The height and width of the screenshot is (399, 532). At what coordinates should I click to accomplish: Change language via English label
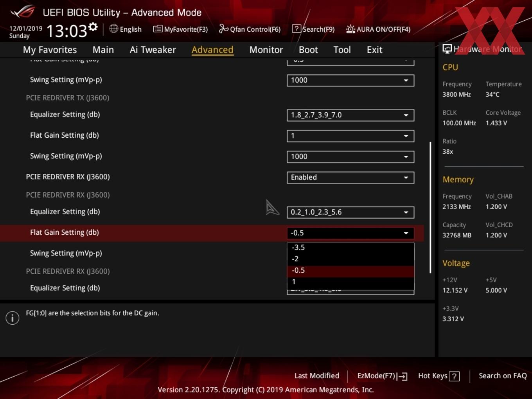point(131,29)
